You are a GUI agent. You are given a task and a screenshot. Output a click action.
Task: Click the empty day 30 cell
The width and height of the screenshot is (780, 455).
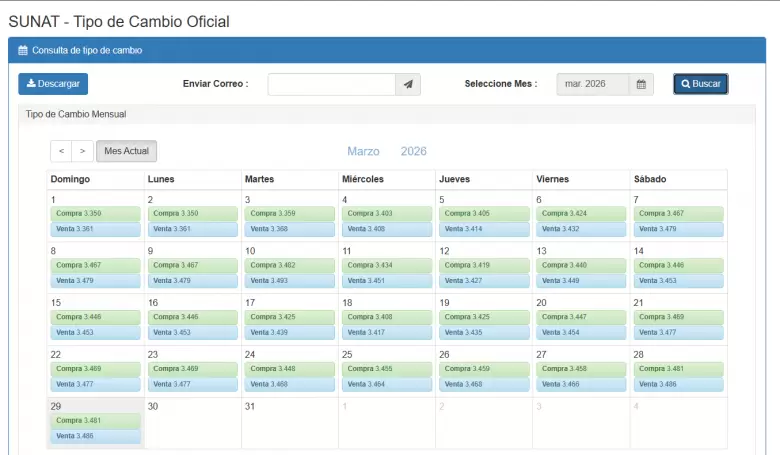[192, 425]
